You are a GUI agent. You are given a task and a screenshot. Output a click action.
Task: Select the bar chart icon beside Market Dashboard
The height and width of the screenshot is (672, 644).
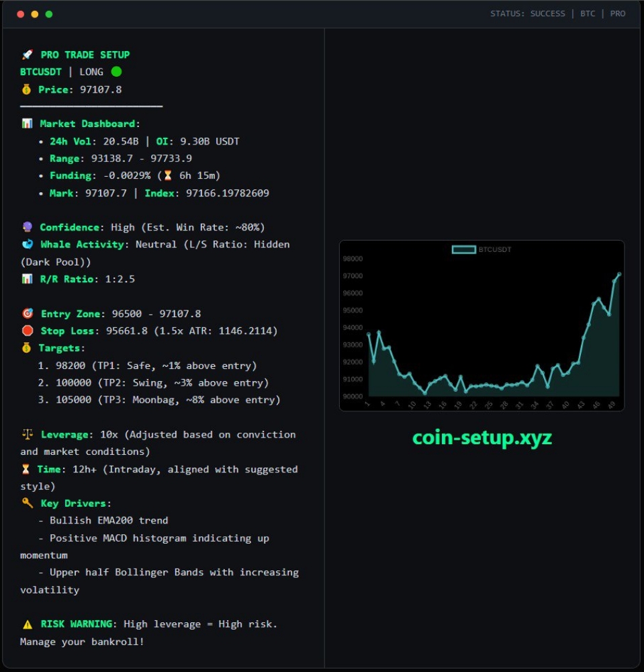tap(27, 124)
